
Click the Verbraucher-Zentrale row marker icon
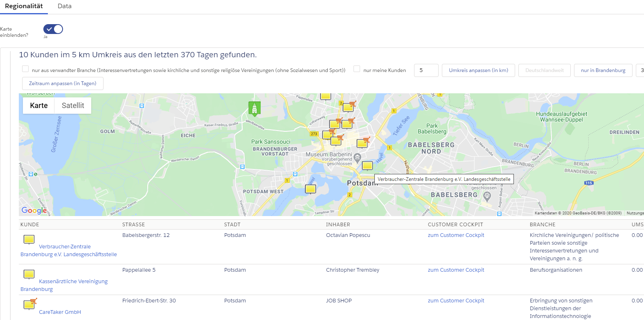click(29, 240)
